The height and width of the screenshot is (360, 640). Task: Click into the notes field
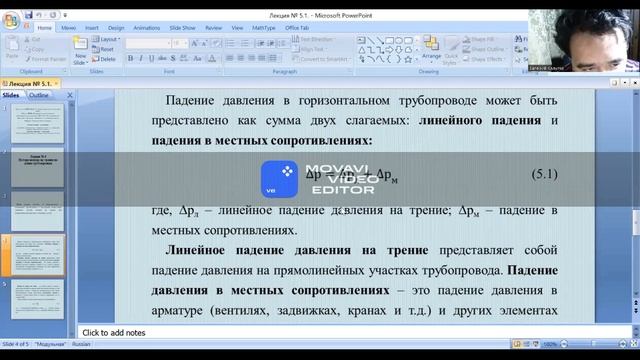[354, 333]
